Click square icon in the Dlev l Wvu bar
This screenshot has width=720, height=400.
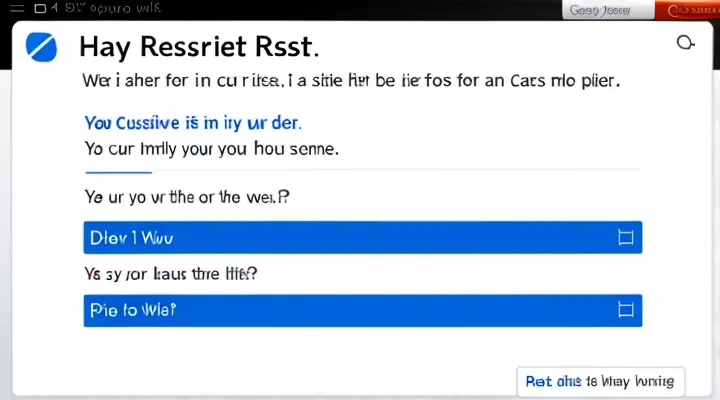[x=627, y=238]
